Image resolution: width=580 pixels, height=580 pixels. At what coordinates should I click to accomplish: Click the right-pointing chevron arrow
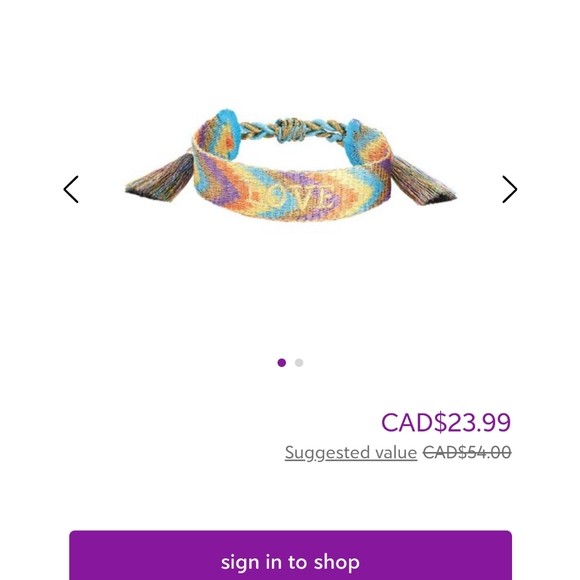[x=509, y=189]
